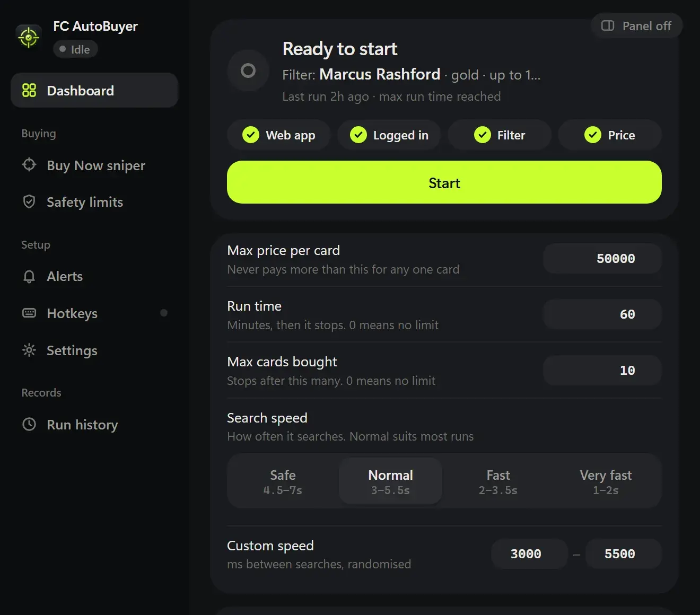Select Safe search speed
Image resolution: width=700 pixels, height=615 pixels.
[x=283, y=481]
